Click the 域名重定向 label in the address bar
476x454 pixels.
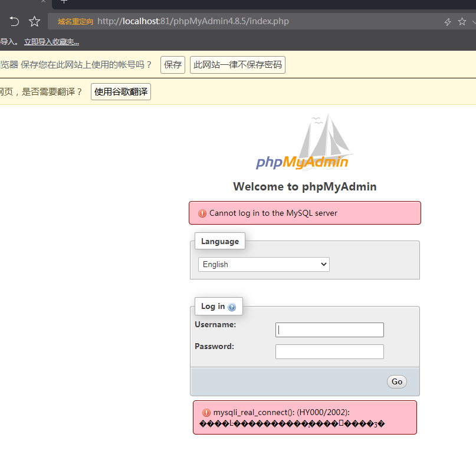[x=75, y=22]
